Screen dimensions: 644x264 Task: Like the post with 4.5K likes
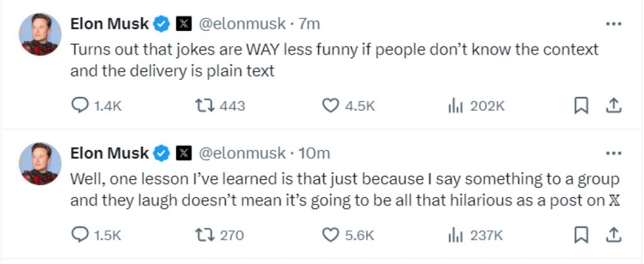(331, 106)
